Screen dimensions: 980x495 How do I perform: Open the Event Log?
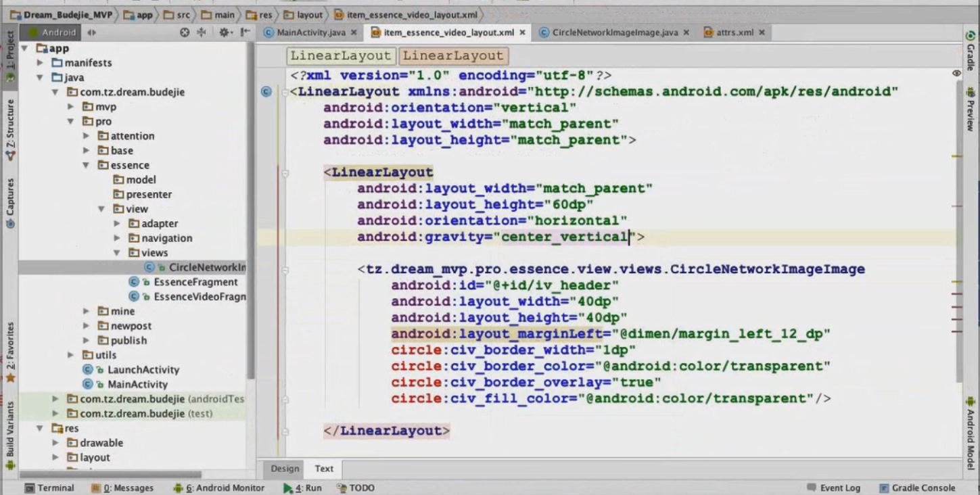[x=833, y=488]
